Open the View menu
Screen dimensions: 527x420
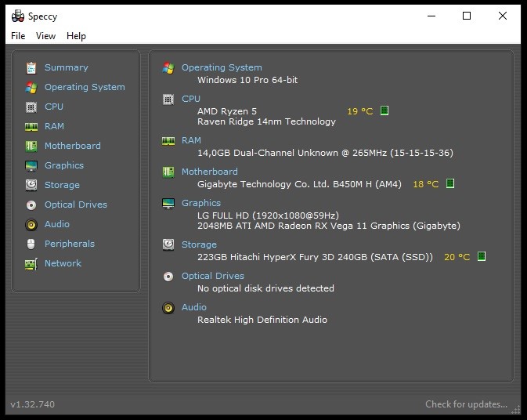(45, 36)
